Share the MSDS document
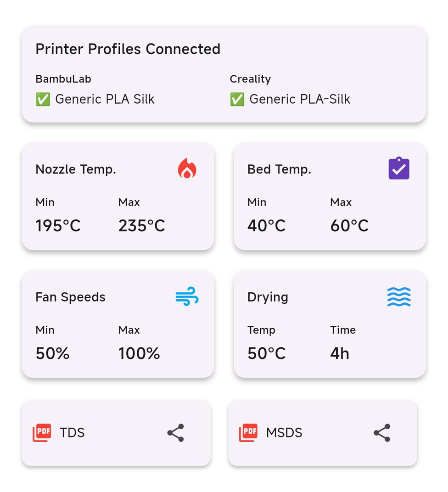 click(382, 433)
